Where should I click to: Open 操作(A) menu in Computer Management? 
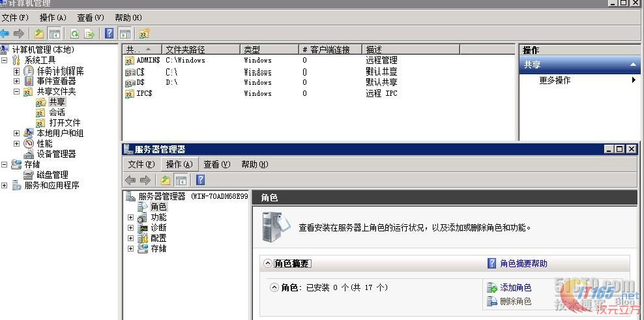tap(53, 18)
